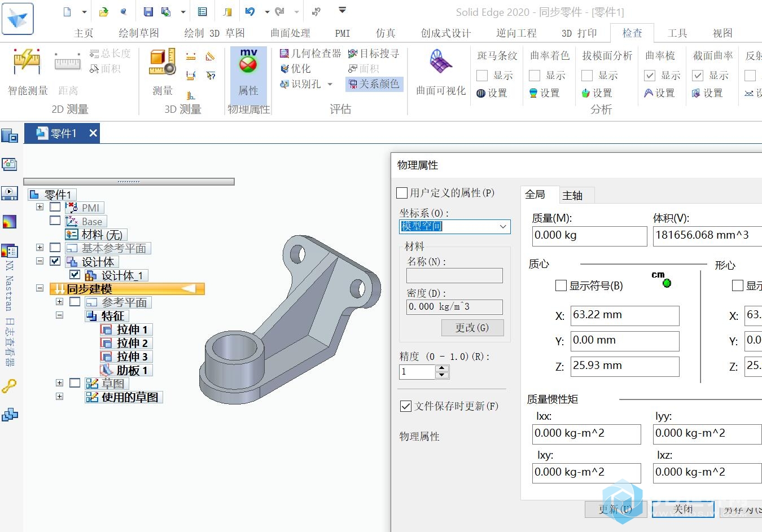This screenshot has height=532, width=762.
Task: Click the Undo arrow icon
Action: click(x=250, y=12)
